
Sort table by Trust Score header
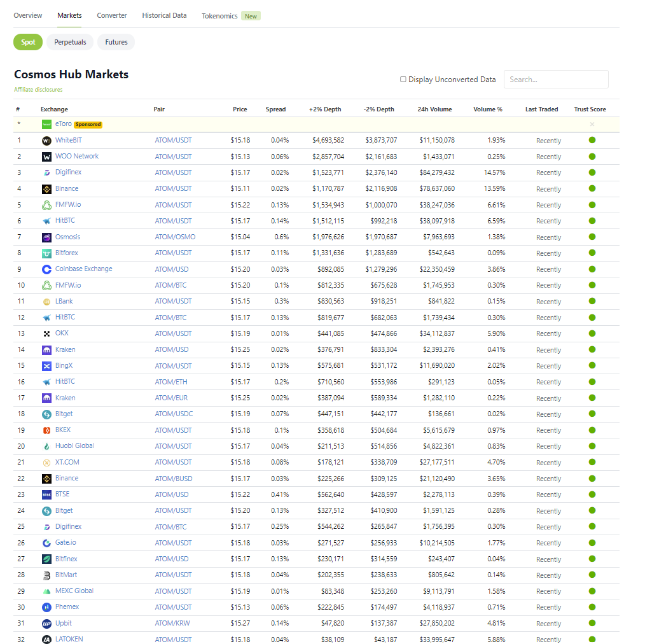point(590,109)
